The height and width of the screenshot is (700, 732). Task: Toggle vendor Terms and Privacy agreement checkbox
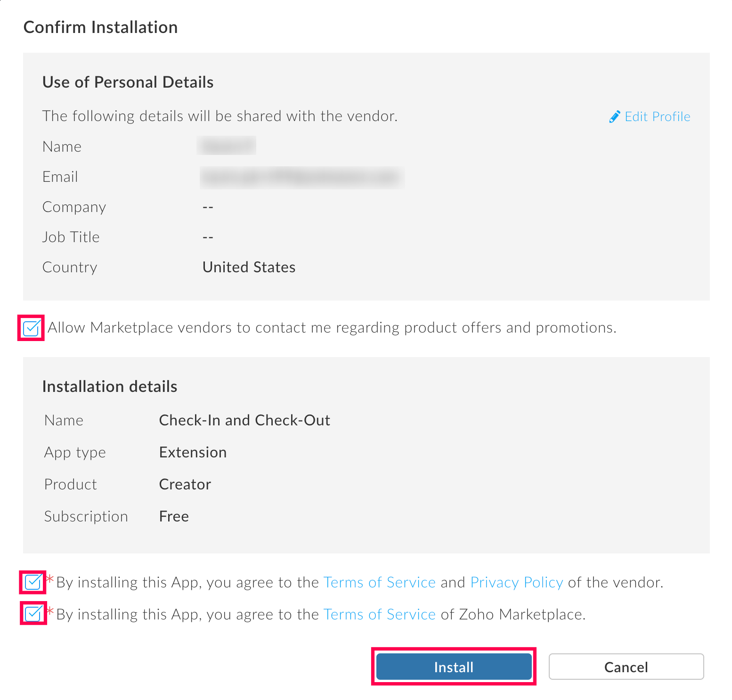[33, 582]
